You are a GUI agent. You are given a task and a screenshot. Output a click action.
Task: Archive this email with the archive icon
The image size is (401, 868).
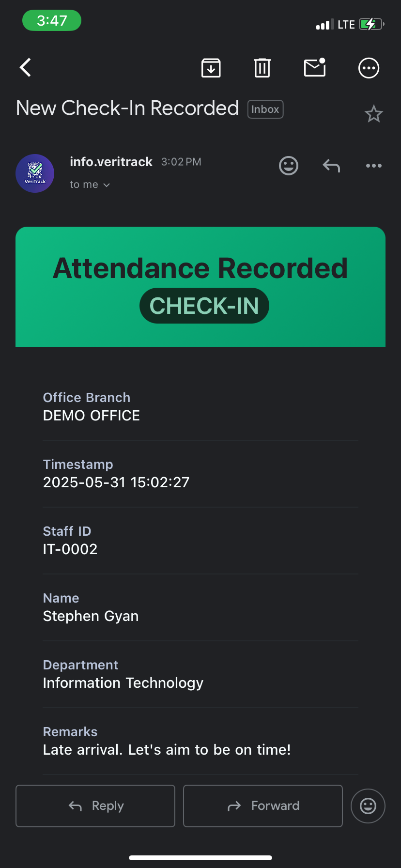[x=211, y=68]
